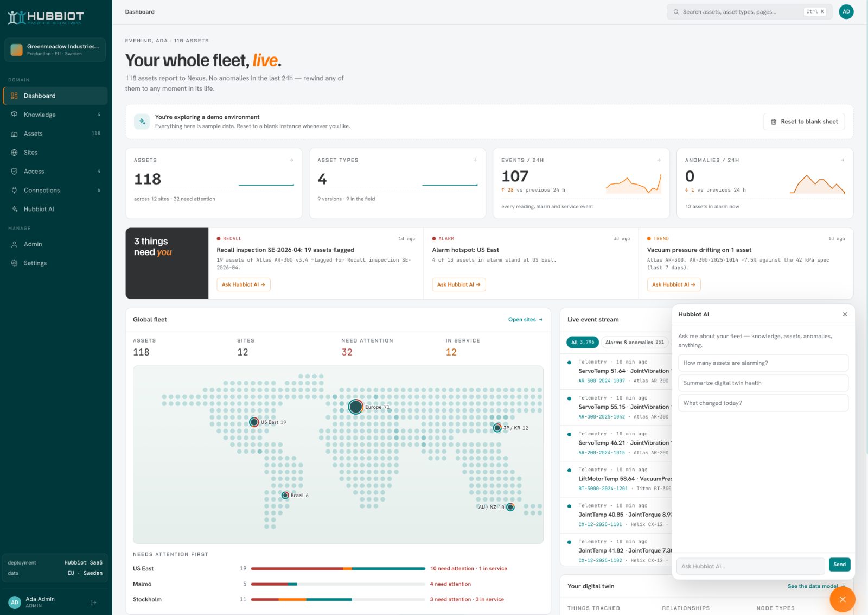Choose 'Summarize digital twin health' suggestion
This screenshot has width=868, height=615.
tap(763, 383)
